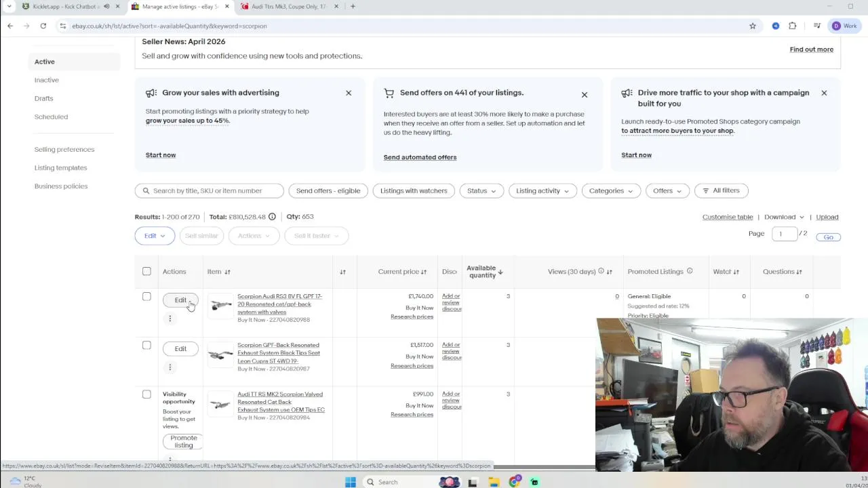Close the Audi Ttrs Mk3 tab

coord(336,6)
